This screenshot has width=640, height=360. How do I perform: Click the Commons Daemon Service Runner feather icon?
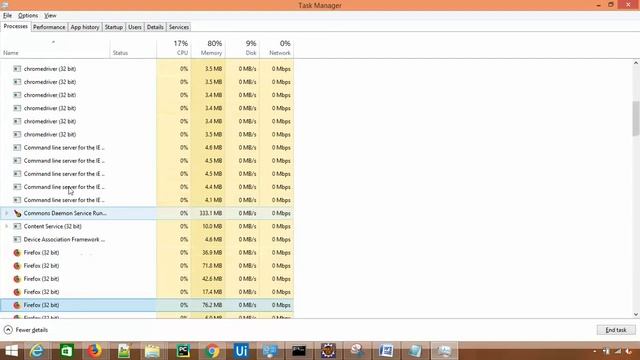click(x=17, y=213)
